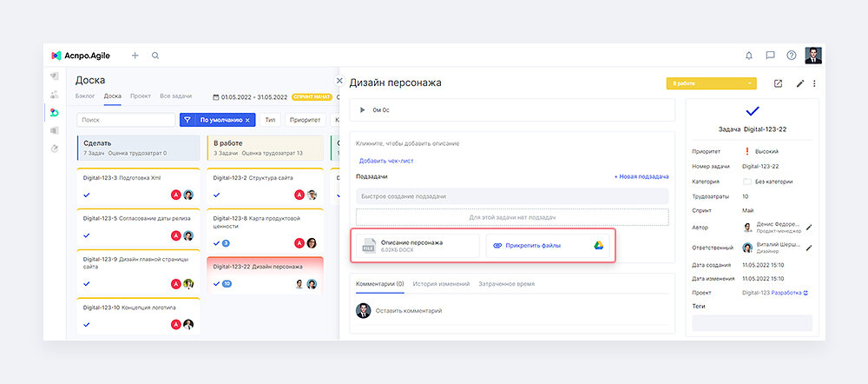This screenshot has height=384, width=868.
Task: Open card Digital-123-9 Дизайн главной страницы сайта
Action: tap(138, 270)
